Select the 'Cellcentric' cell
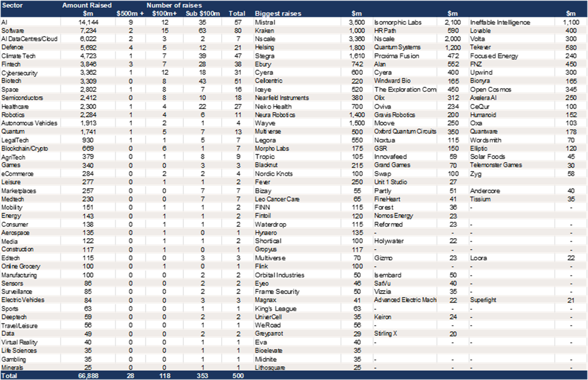588x380 pixels. point(268,81)
